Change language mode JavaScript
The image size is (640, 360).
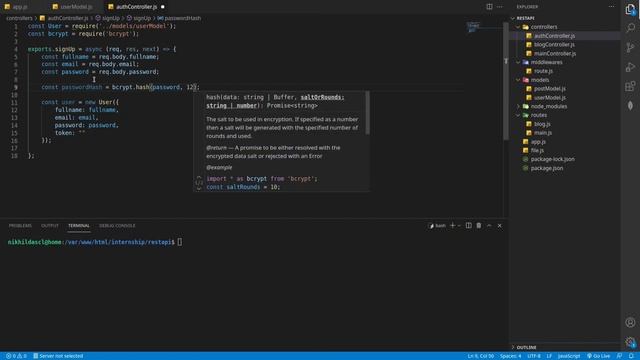click(x=569, y=356)
